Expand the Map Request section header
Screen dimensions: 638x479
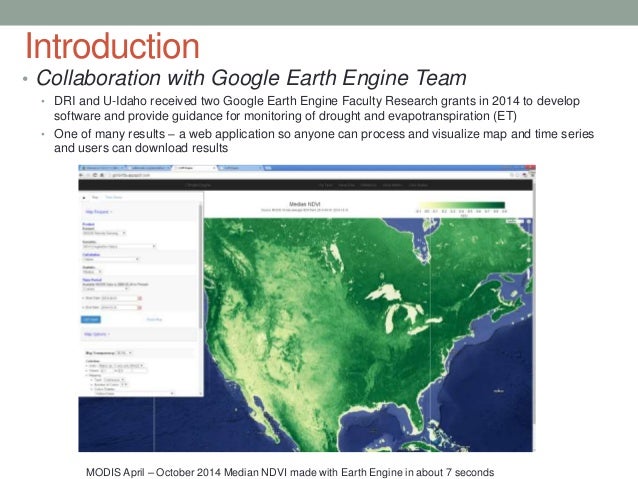pos(98,212)
